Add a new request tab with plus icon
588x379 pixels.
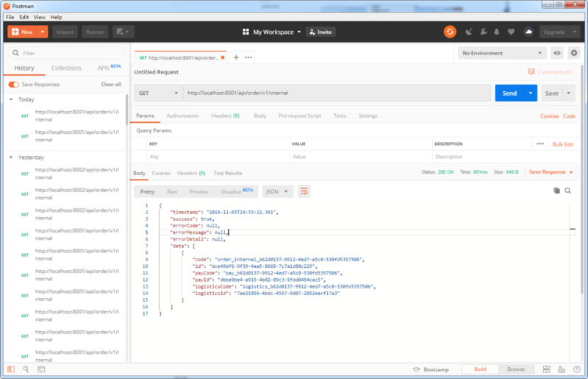point(236,57)
